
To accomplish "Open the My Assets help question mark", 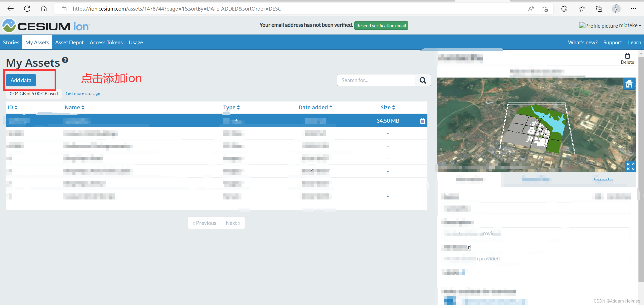I will click(x=65, y=60).
